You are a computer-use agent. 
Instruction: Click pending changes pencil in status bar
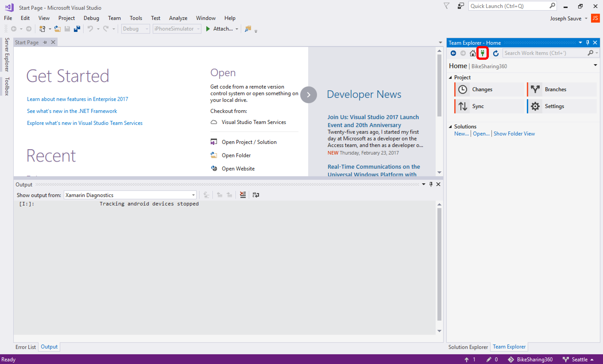(x=492, y=359)
